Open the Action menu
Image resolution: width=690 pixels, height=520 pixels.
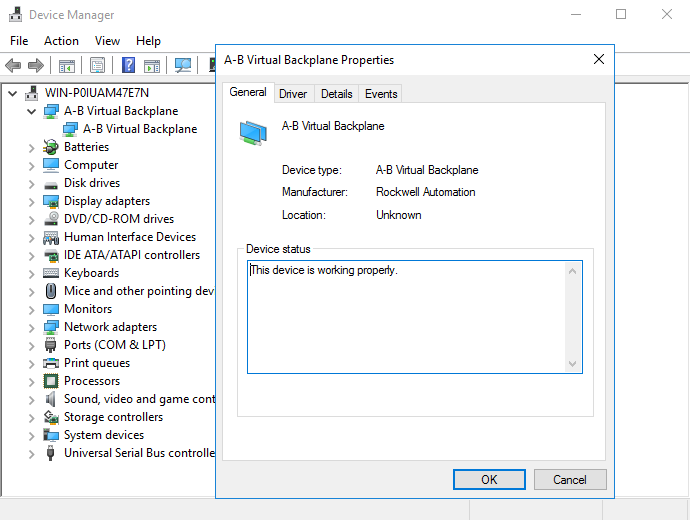(x=61, y=41)
